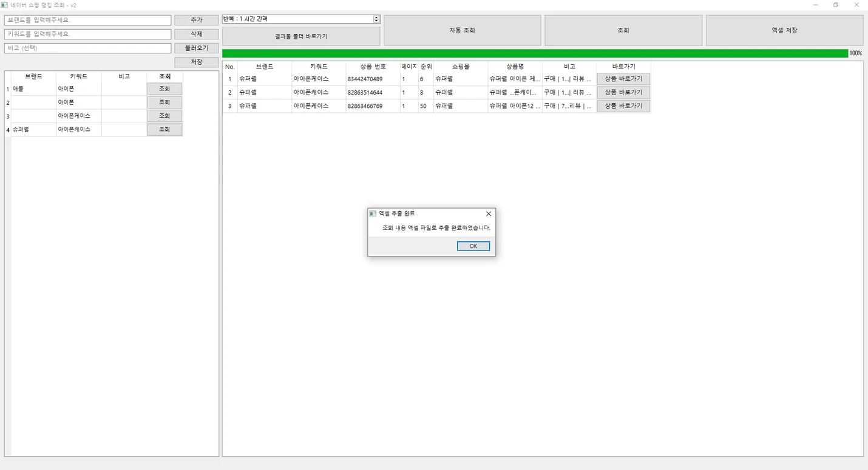Select the 애플 brand cell
Screen dimensions: 868x470
[33, 89]
